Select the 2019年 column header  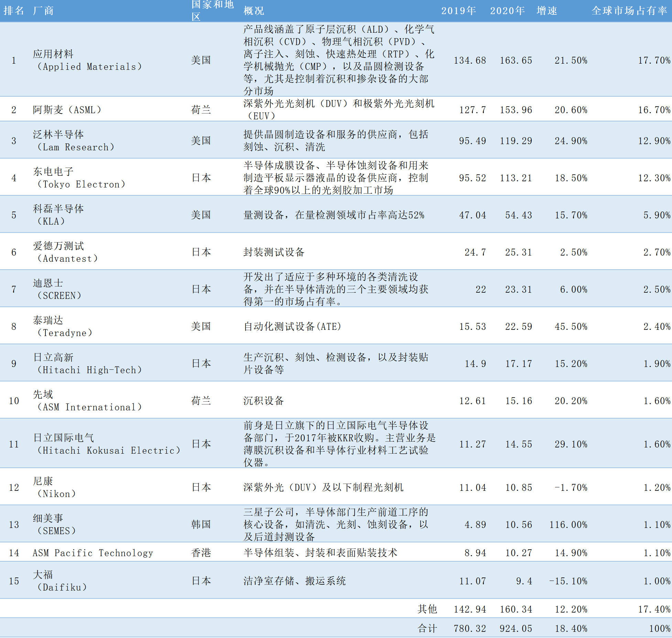click(459, 11)
